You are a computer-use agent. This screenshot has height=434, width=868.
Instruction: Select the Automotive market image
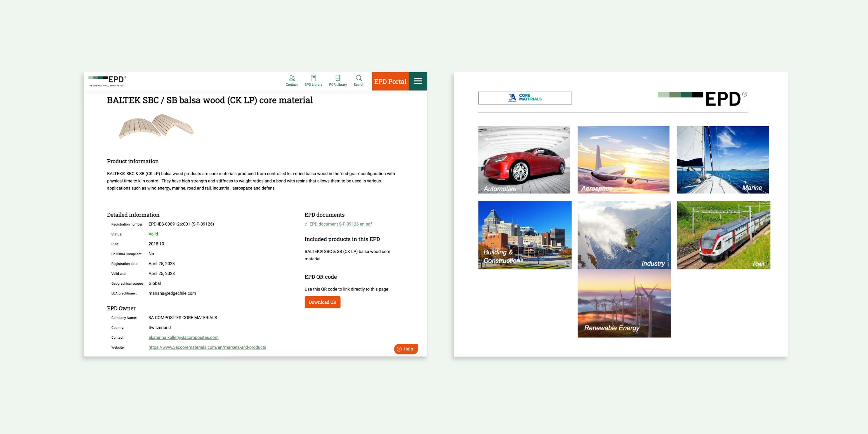(x=524, y=160)
